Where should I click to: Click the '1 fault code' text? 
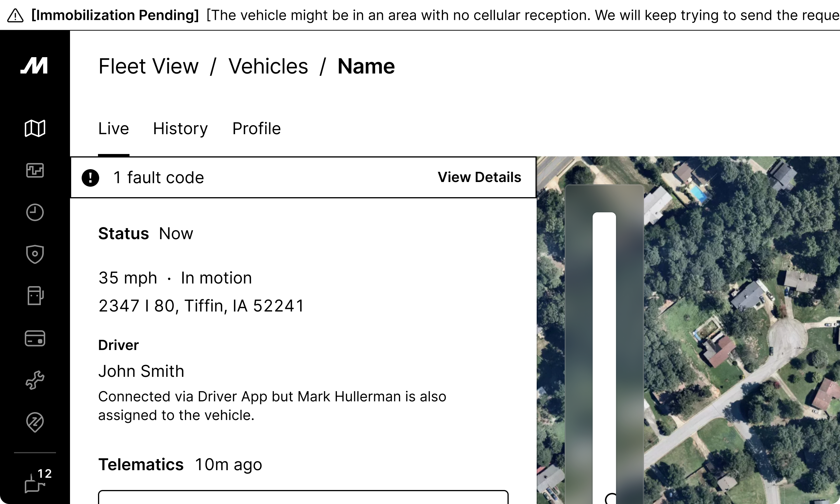pyautogui.click(x=159, y=178)
